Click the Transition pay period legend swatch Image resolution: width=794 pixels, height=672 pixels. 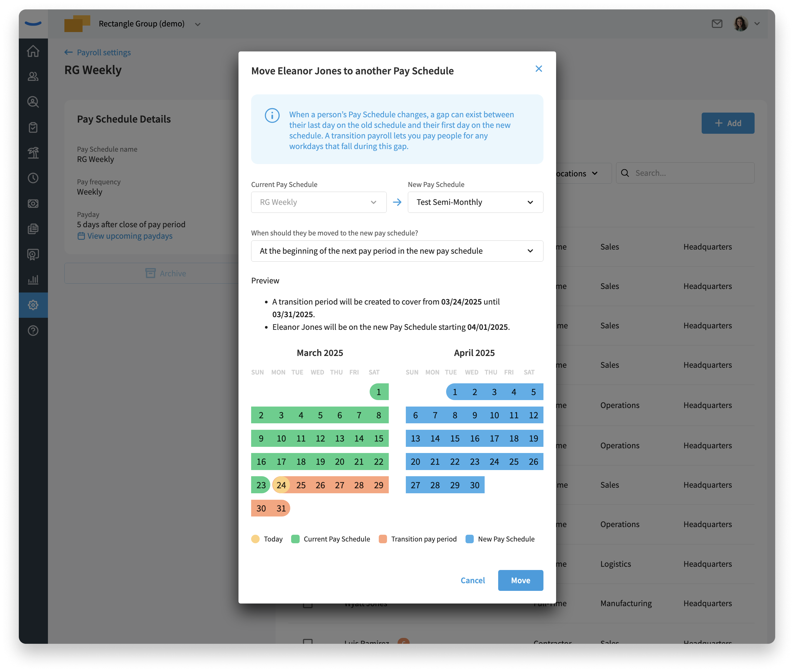(383, 539)
